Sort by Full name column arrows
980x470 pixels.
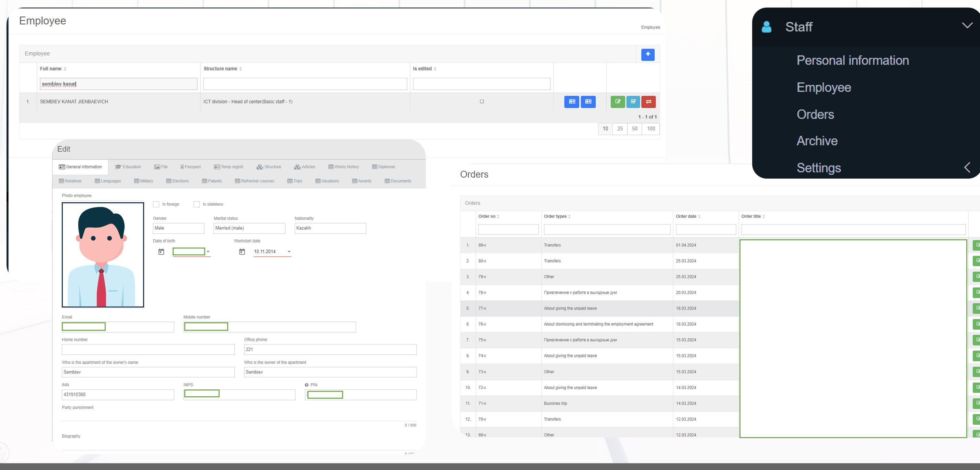[x=65, y=69]
